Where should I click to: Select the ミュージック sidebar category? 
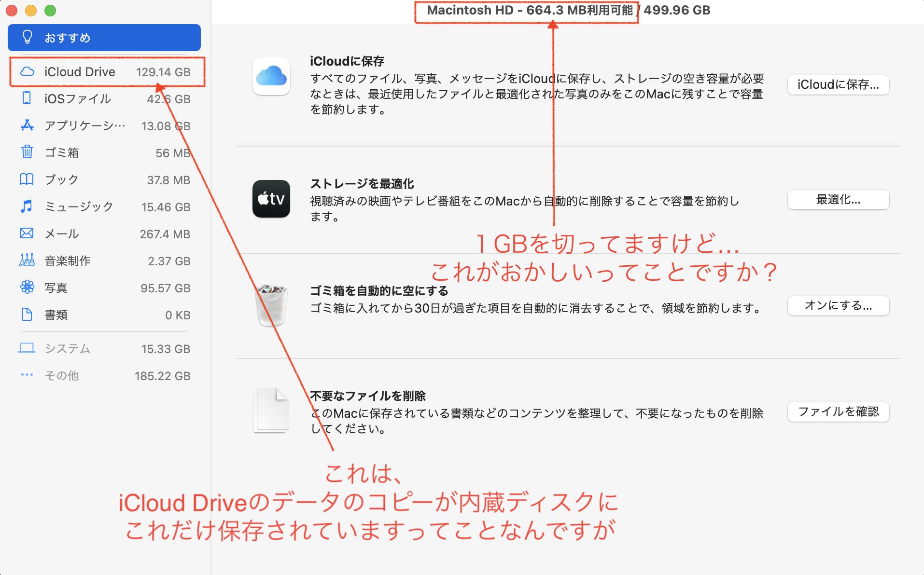[104, 207]
